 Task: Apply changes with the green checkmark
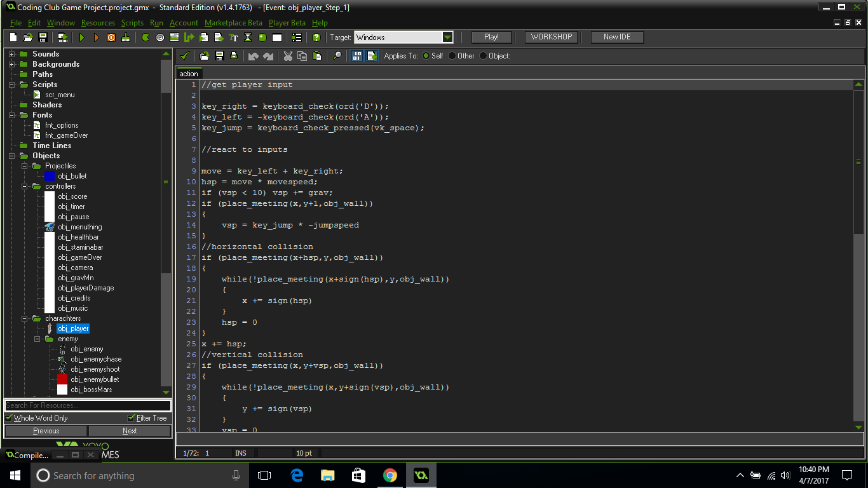click(x=184, y=56)
